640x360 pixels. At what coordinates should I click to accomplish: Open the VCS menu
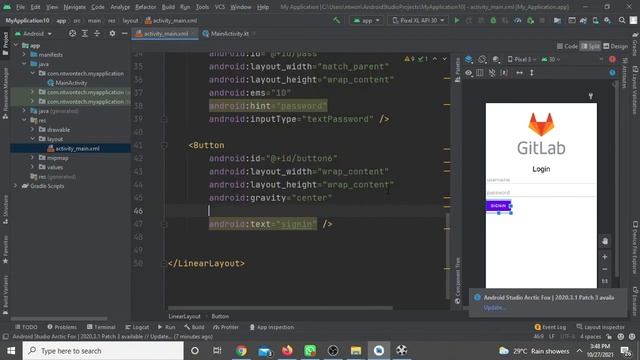coord(220,7)
